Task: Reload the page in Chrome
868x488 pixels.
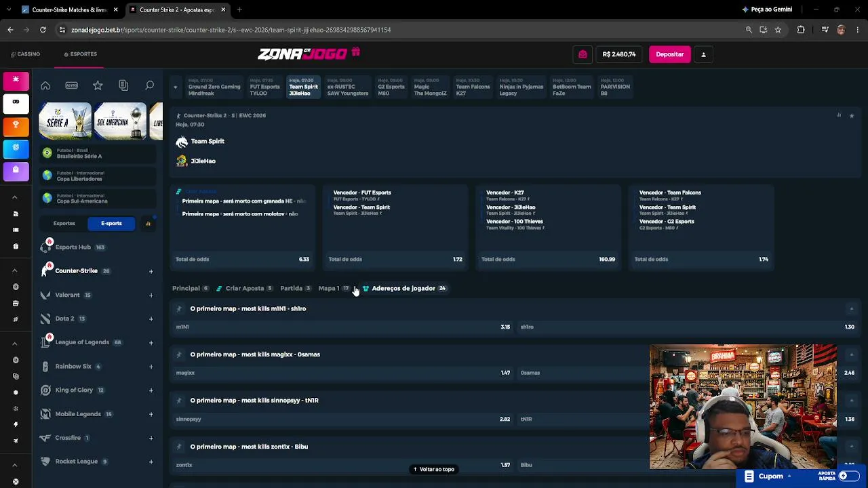Action: (x=43, y=30)
